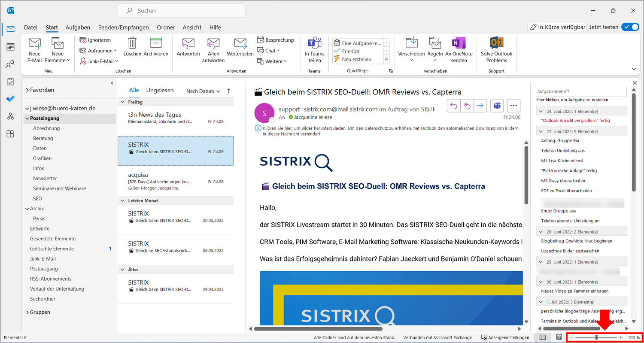This screenshot has width=644, height=343.
Task: Switch to the Aufgaben ribbon tab
Action: [x=78, y=27]
